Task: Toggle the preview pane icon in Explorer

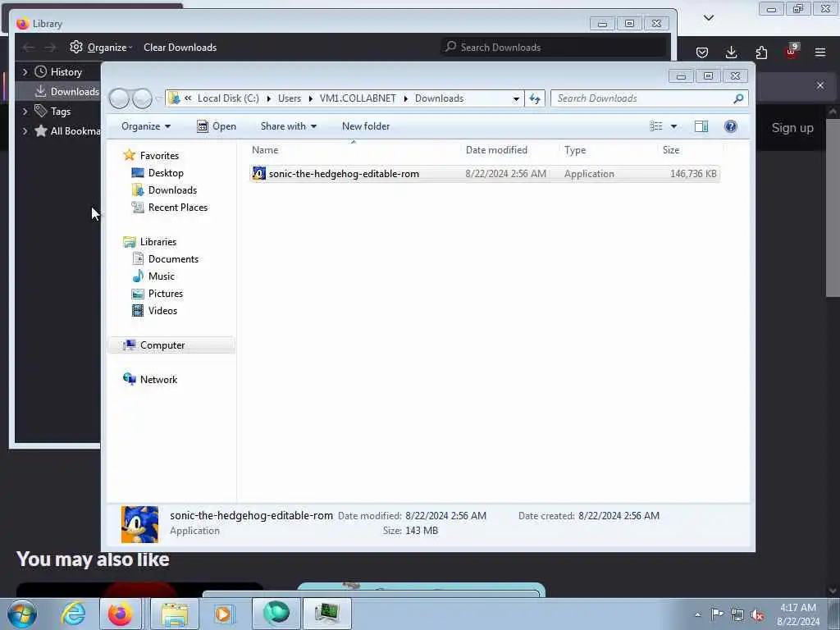Action: point(701,126)
